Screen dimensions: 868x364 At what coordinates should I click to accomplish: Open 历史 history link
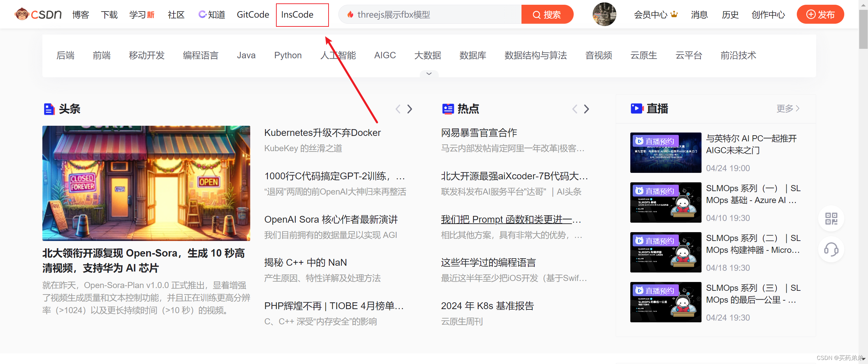pyautogui.click(x=730, y=15)
